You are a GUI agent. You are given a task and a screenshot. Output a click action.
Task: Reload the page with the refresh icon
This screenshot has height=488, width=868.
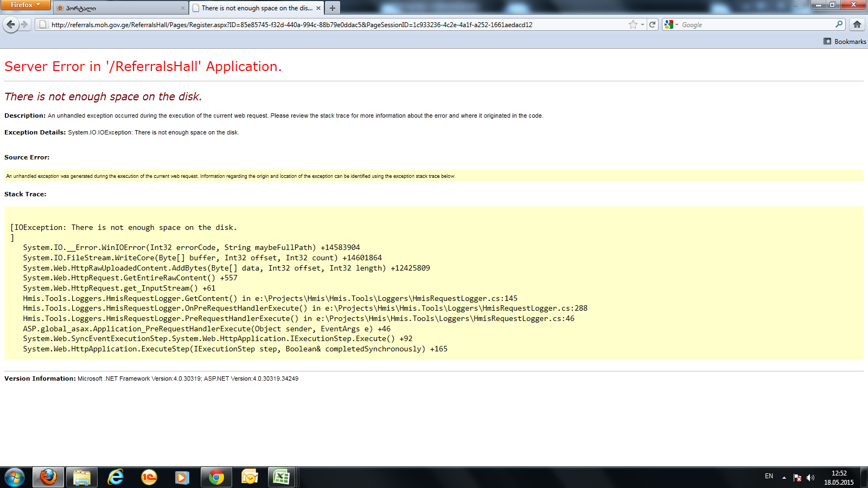(x=653, y=24)
